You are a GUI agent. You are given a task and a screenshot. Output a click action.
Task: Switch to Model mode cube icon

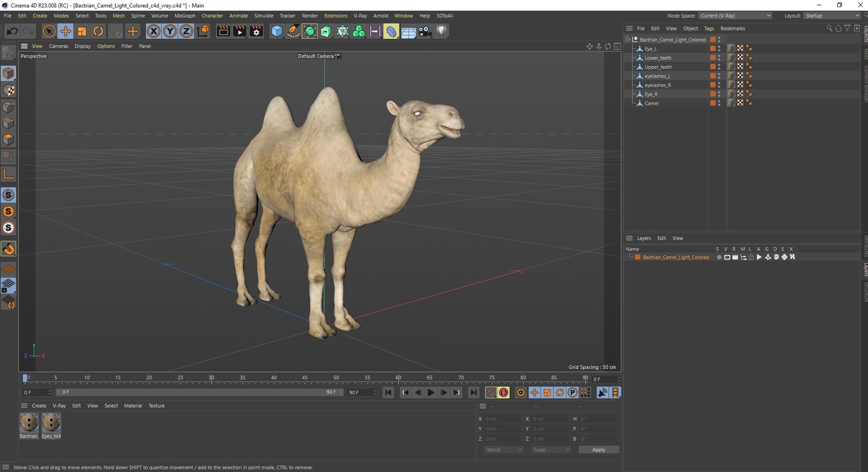coord(8,73)
